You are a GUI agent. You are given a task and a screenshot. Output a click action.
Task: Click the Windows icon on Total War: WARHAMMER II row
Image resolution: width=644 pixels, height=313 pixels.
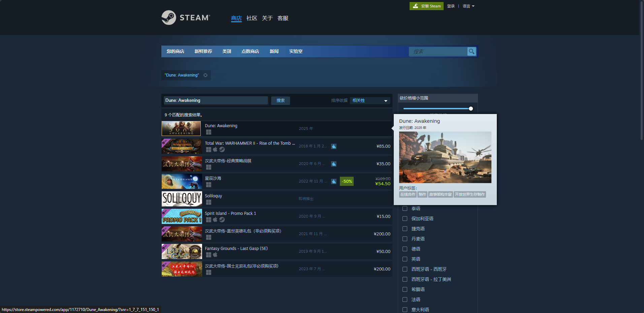pos(208,150)
